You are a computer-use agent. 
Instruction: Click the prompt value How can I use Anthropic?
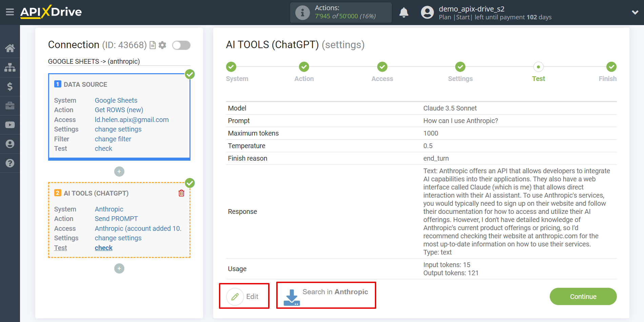[461, 121]
